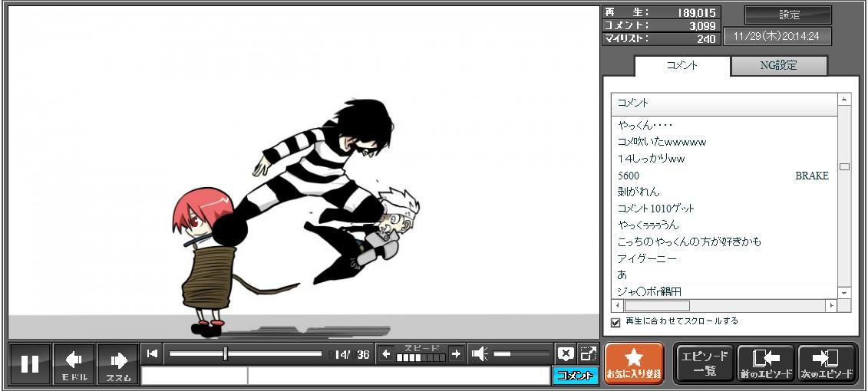Submit comment with the blue コメント button
The width and height of the screenshot is (868, 391).
(x=575, y=376)
